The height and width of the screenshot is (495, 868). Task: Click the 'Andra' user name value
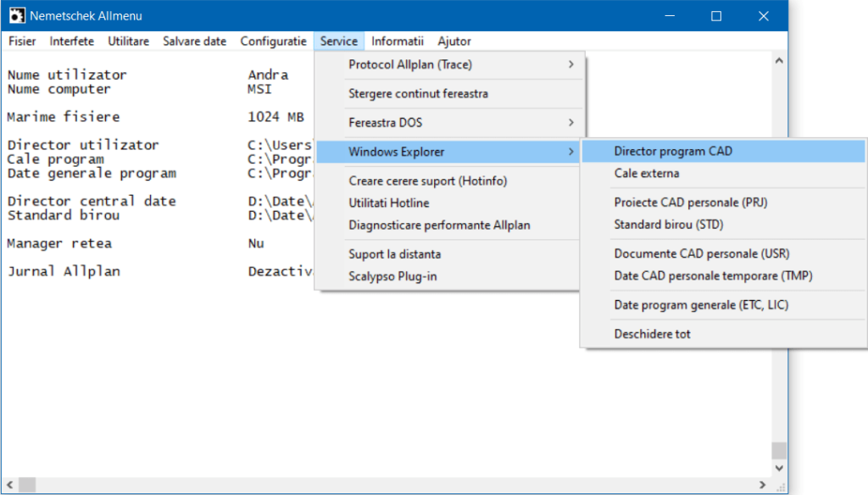(268, 75)
